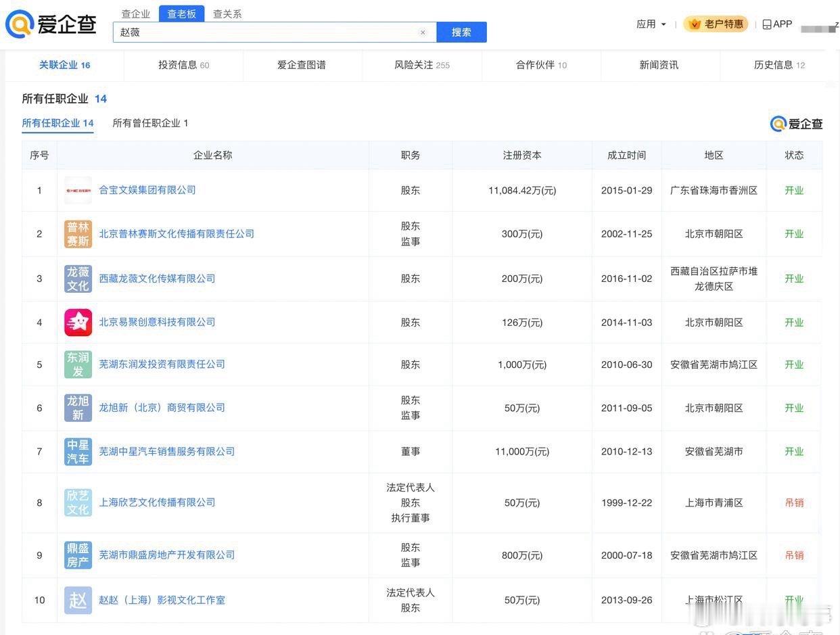Click the 1999-12-22 date cell
840x635 pixels.
(x=626, y=503)
